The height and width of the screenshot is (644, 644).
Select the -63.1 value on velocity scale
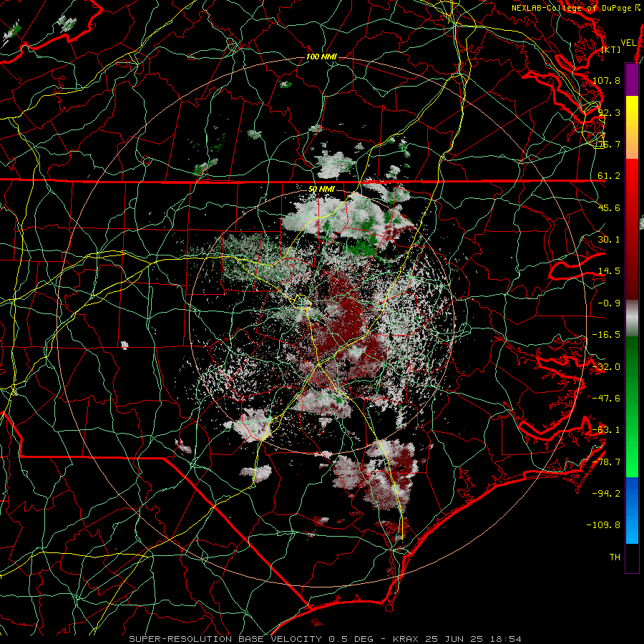pos(606,430)
